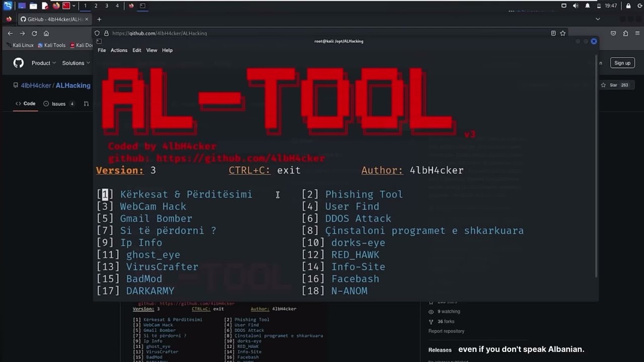Go back in Firefox
Viewport: 644px width, 362px height.
point(10,33)
